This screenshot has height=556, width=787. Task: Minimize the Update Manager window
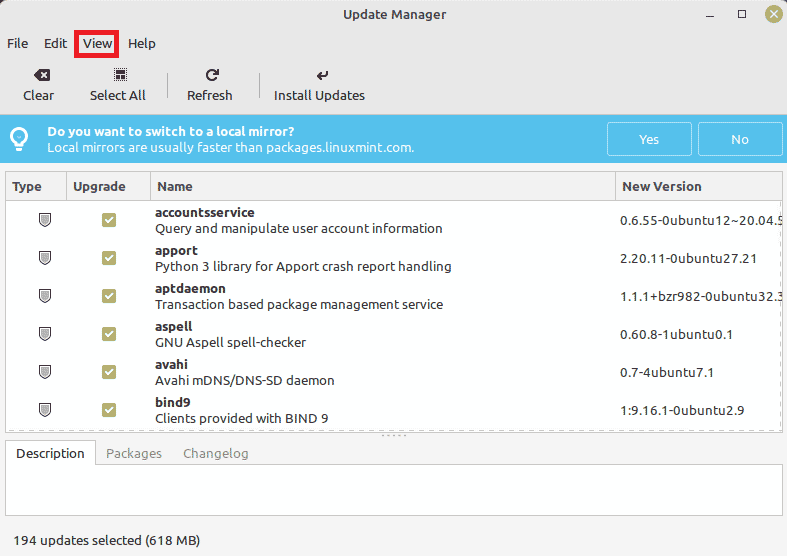click(710, 15)
